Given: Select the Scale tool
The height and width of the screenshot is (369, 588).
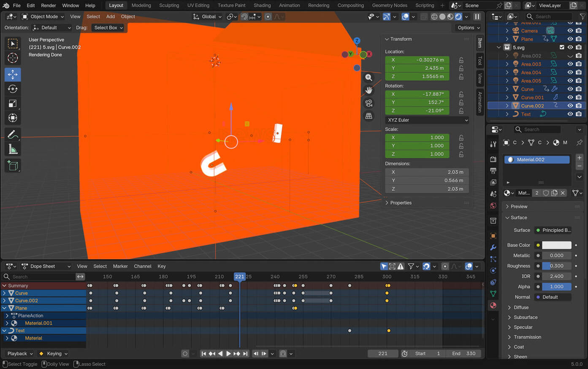Looking at the screenshot, I should click(x=13, y=103).
